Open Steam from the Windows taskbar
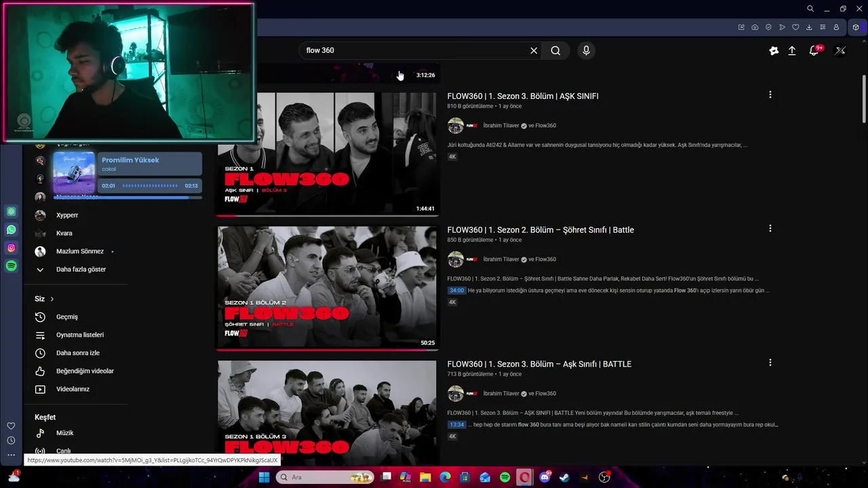 (x=564, y=477)
